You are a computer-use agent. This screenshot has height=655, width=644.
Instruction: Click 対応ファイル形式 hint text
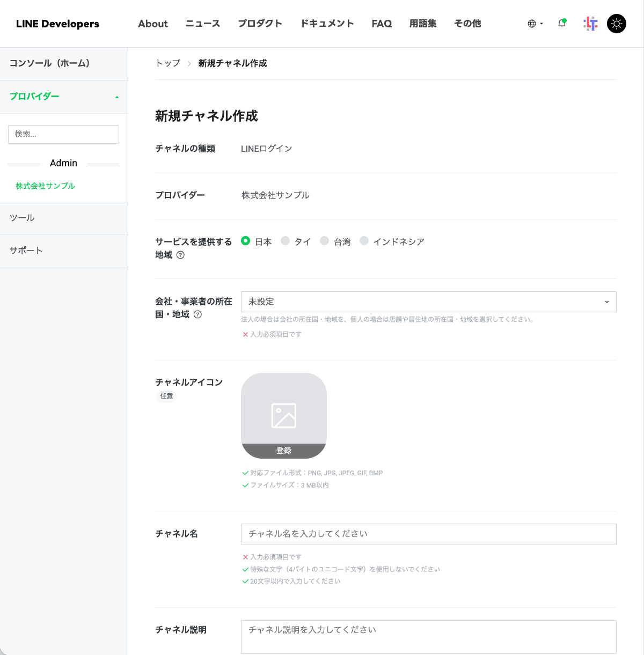pyautogui.click(x=317, y=473)
